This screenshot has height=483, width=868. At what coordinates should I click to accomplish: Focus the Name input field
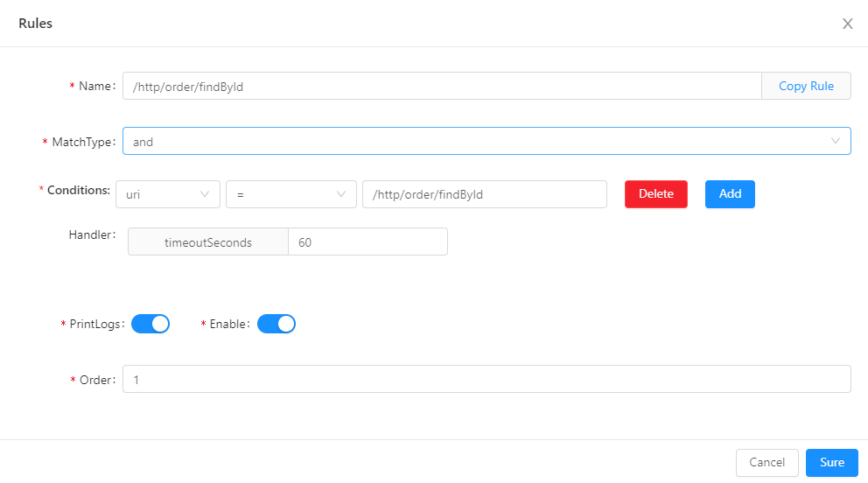tap(442, 86)
